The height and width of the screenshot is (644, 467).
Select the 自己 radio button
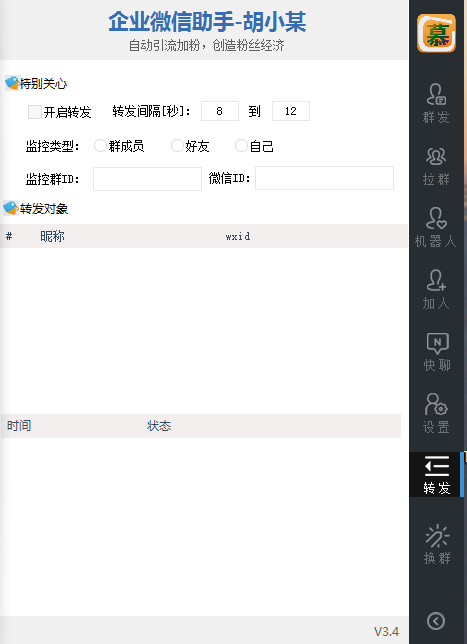(x=241, y=146)
